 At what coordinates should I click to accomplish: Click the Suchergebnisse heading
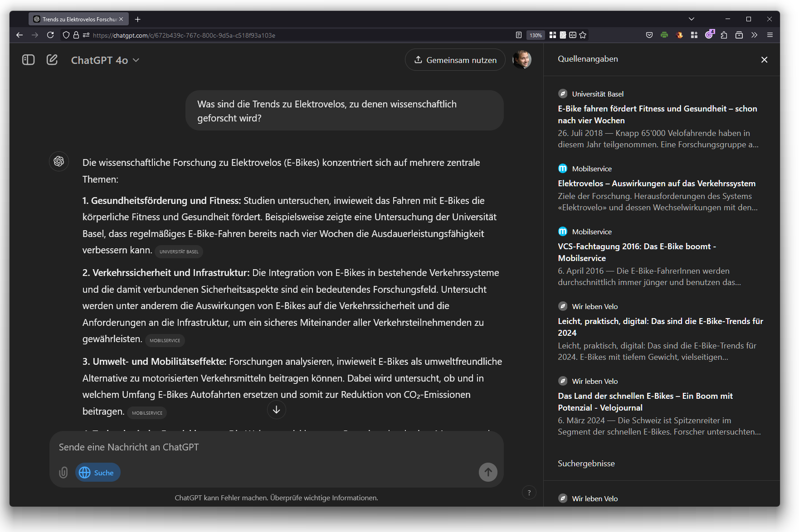tap(586, 464)
